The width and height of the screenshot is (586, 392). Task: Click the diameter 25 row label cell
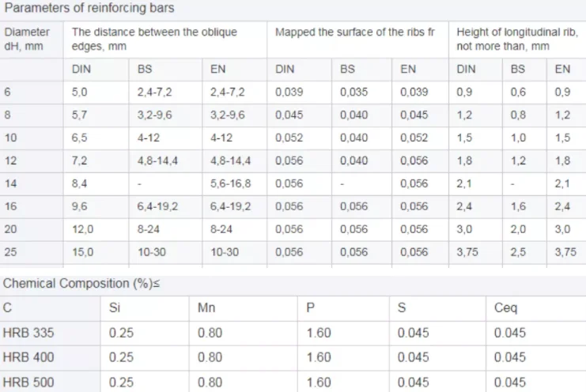[10, 252]
